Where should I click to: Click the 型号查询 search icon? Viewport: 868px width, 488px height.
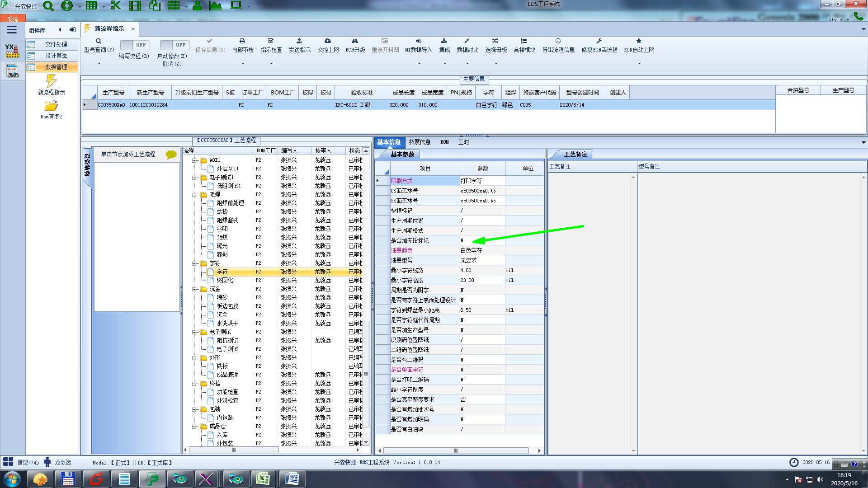point(99,41)
